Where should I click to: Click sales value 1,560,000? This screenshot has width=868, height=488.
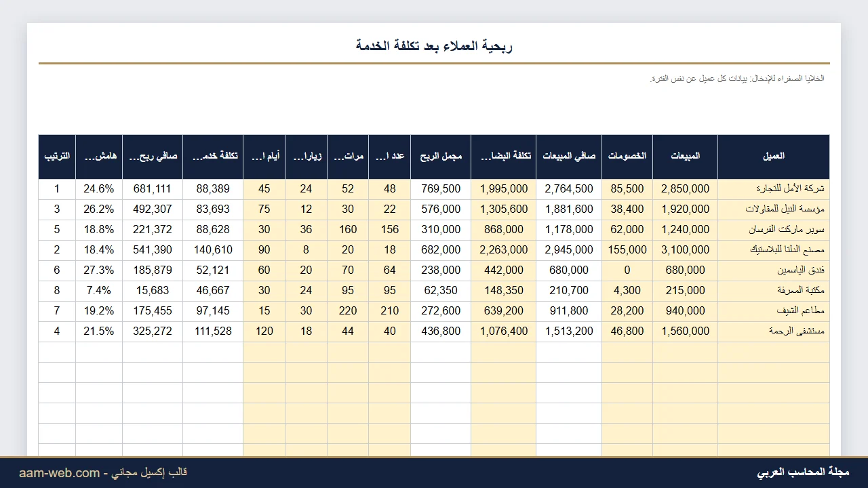tap(686, 331)
